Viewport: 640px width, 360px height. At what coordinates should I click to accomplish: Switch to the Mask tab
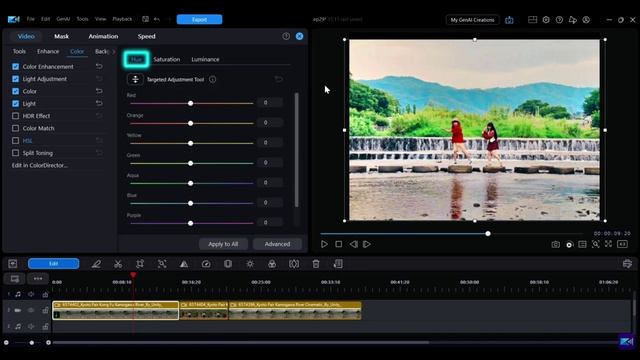62,36
